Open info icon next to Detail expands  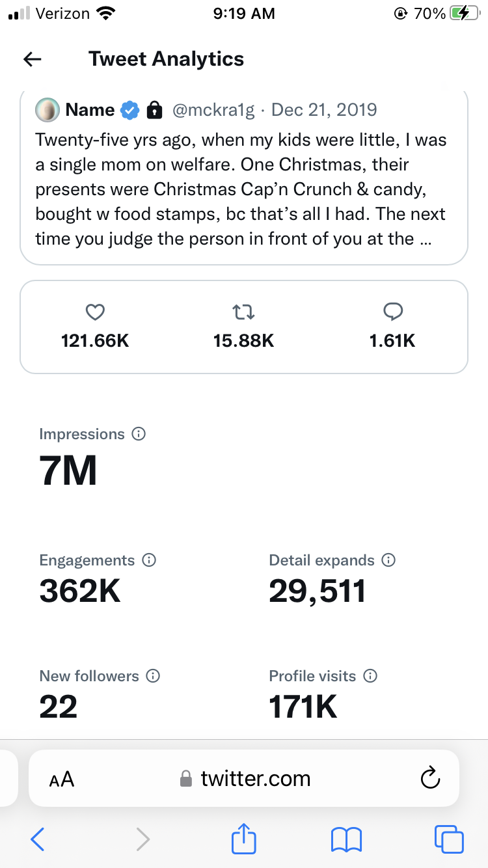[388, 560]
